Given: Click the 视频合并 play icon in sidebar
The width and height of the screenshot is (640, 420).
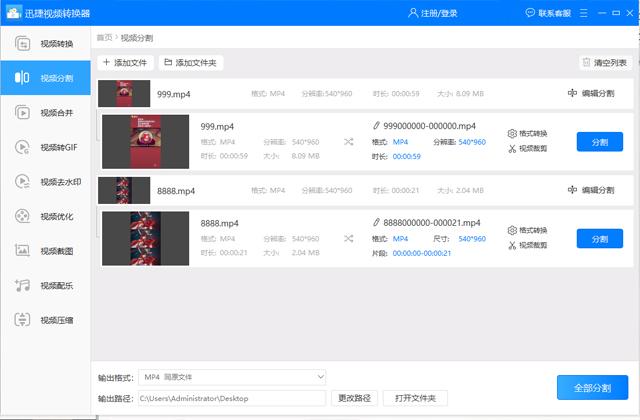Looking at the screenshot, I should pos(22,112).
